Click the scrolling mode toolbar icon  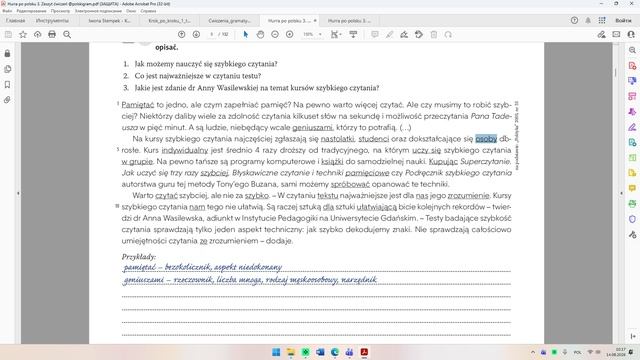pyautogui.click(x=353, y=35)
